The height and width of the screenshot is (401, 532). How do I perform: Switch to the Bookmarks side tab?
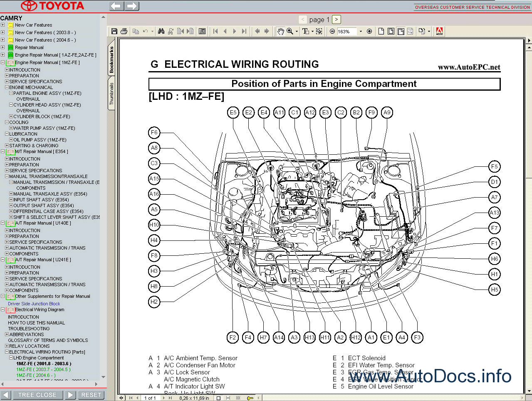tap(111, 59)
